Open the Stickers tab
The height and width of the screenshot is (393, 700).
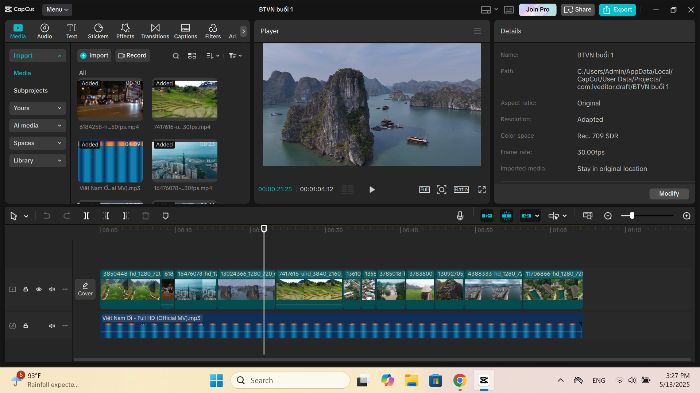98,31
